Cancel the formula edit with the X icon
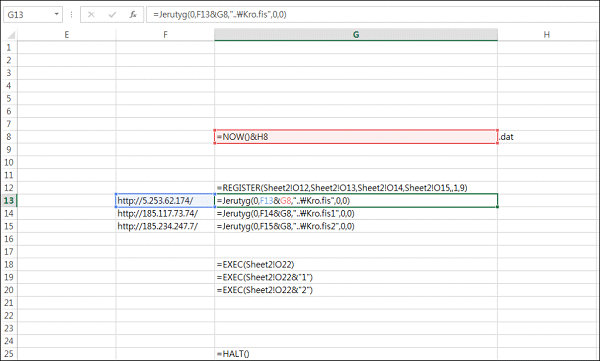Image resolution: width=600 pixels, height=361 pixels. [x=91, y=15]
